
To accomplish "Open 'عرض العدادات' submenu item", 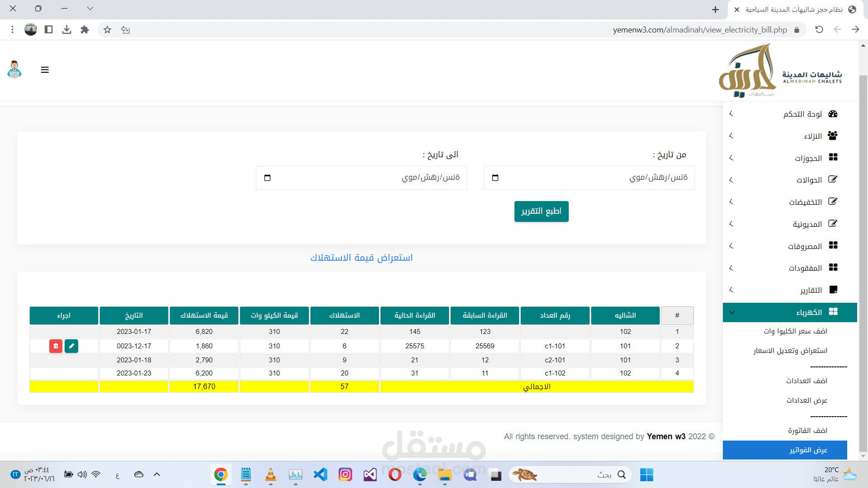I will 807,400.
